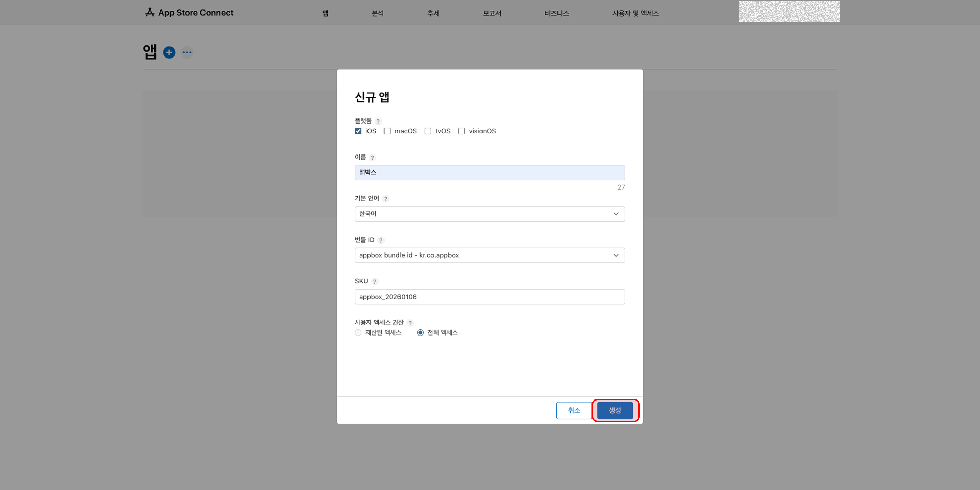This screenshot has height=490, width=980.
Task: Check the visionOS platform checkbox
Action: (x=461, y=131)
